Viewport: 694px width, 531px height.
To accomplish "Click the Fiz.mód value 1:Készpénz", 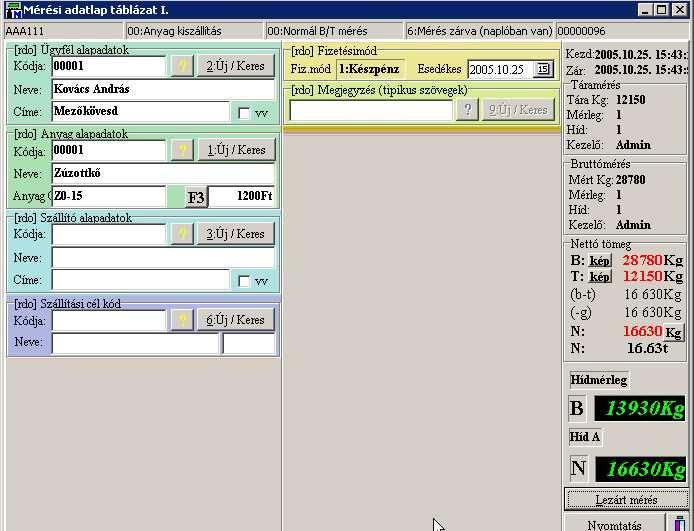I will (370, 69).
